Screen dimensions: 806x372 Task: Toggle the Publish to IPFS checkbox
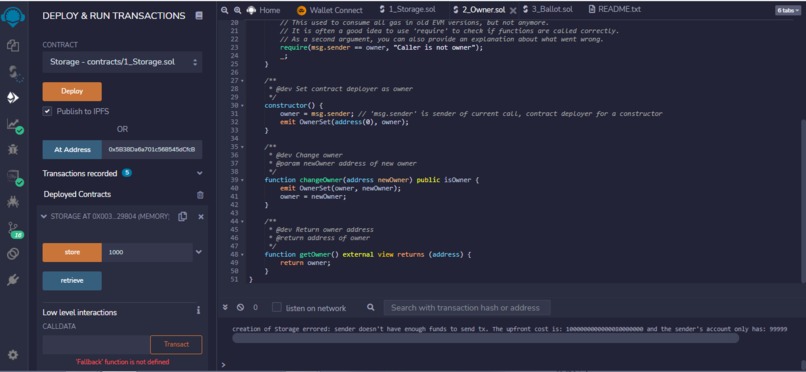(47, 111)
